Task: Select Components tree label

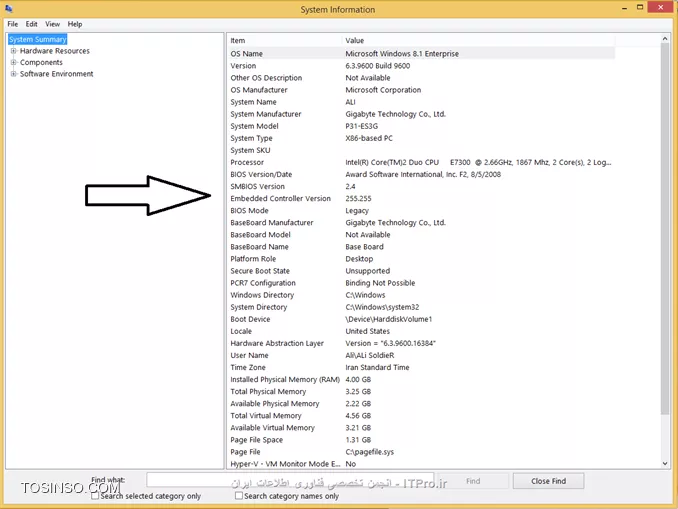Action: click(42, 62)
